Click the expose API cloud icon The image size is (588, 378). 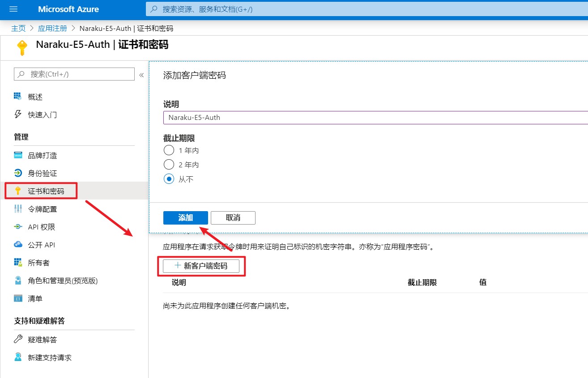(x=18, y=245)
